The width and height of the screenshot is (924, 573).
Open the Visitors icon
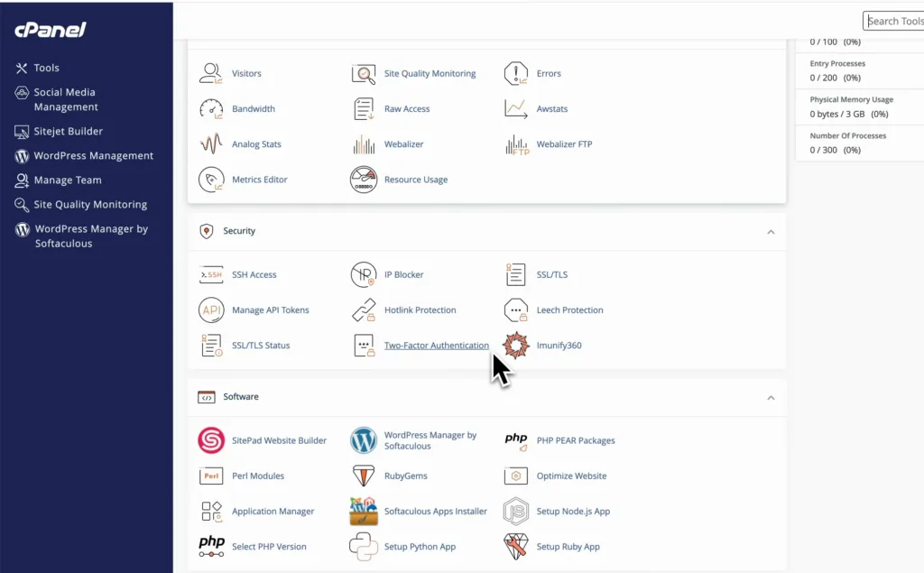point(211,74)
